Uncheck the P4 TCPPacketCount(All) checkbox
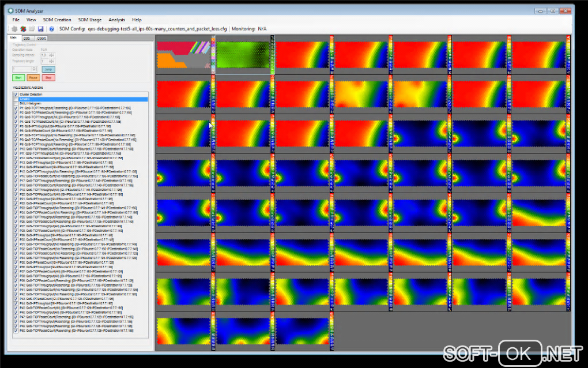Image resolution: width=588 pixels, height=368 pixels. [x=16, y=122]
